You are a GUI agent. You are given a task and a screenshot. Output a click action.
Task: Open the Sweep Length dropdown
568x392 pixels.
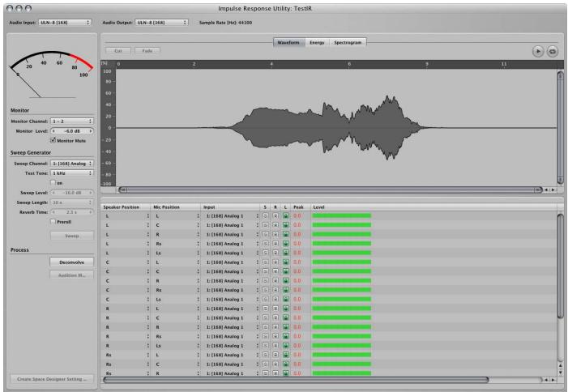tap(72, 202)
